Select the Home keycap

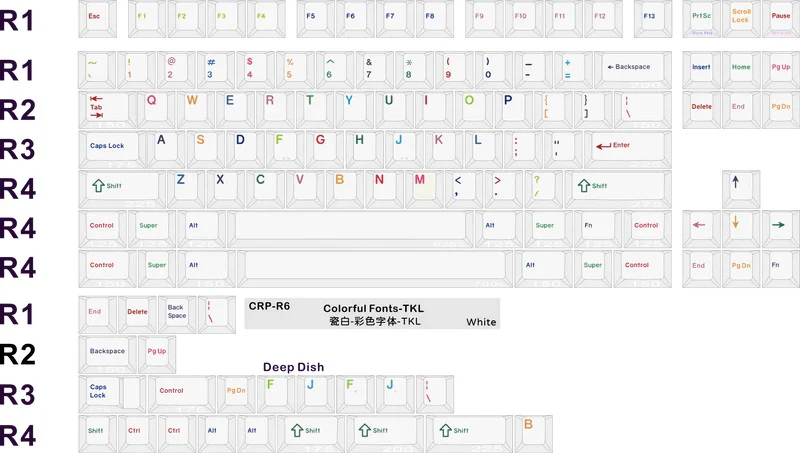[741, 70]
